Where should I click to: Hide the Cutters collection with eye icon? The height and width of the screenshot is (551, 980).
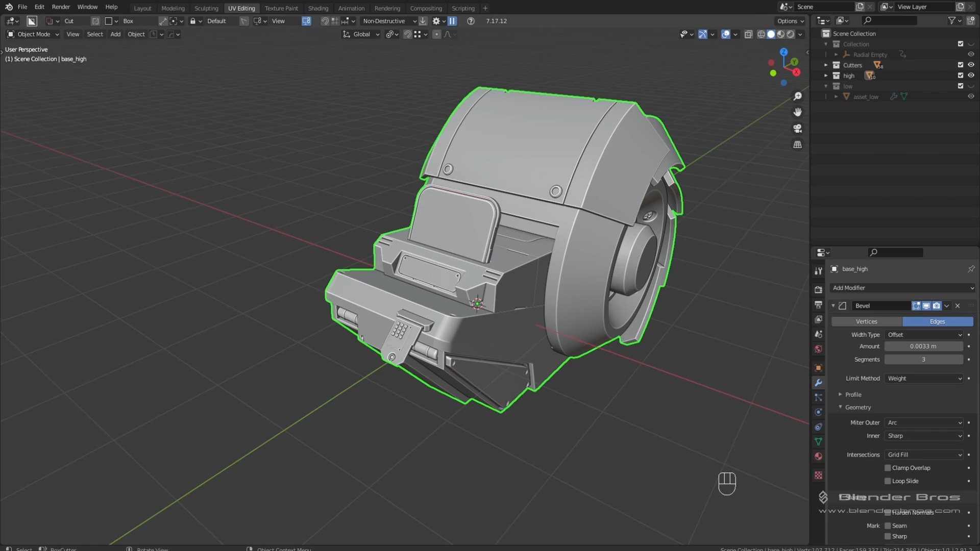click(x=971, y=65)
